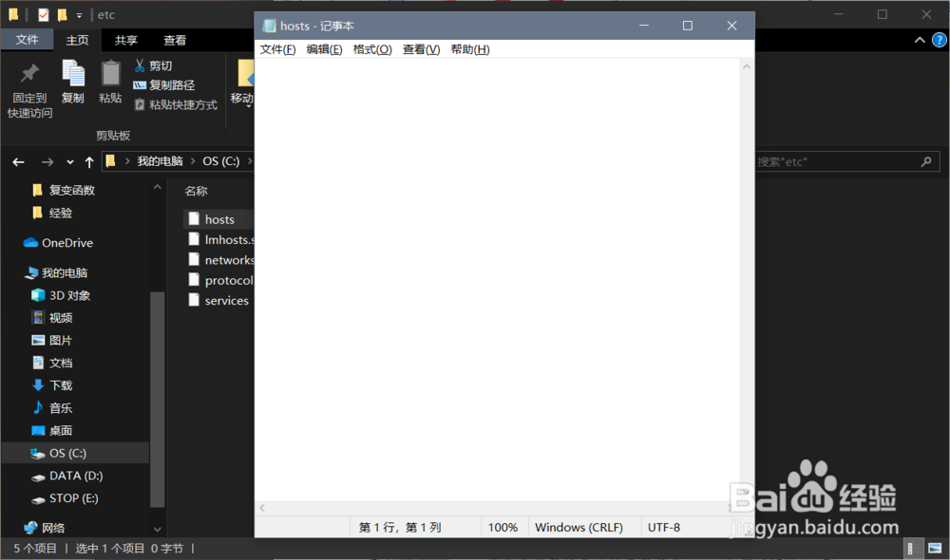Click OS (C:) in the address bar
Viewport: 950px width, 560px height.
click(220, 161)
